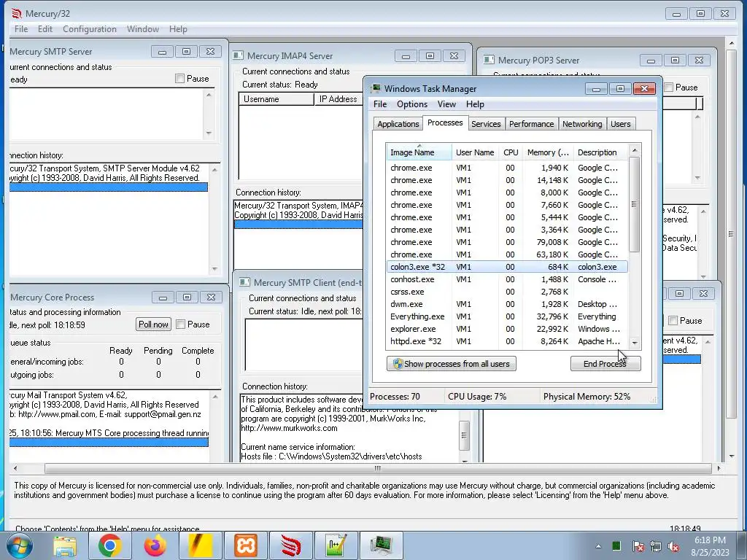Click process list scroll down arrow
Viewport: 747px width, 560px height.
click(635, 343)
